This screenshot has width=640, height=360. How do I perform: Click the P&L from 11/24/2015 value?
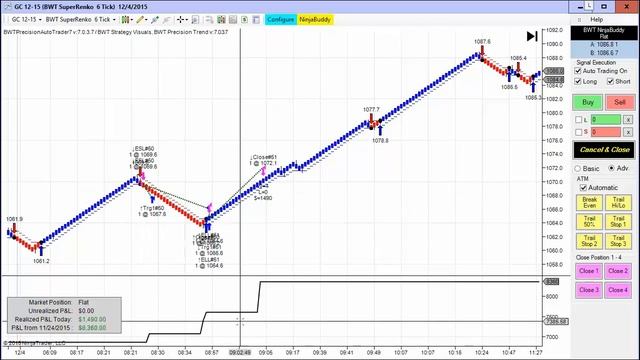tap(92, 328)
